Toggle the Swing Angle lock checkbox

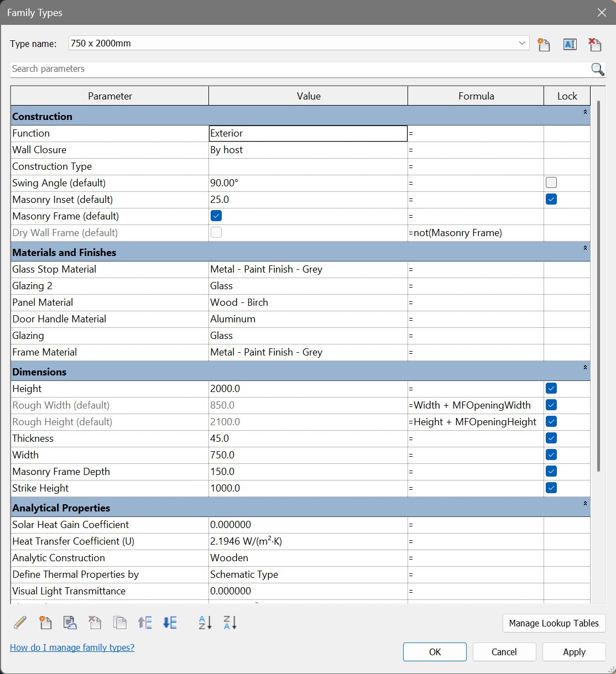[x=551, y=182]
